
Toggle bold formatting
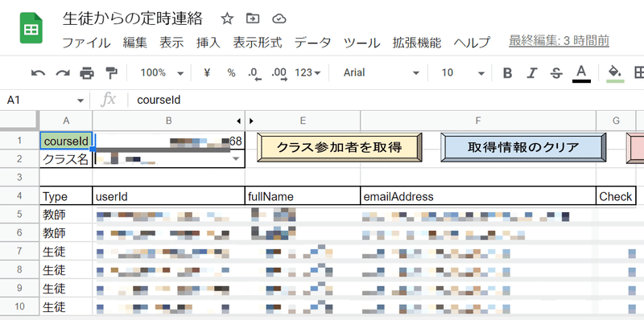(508, 73)
